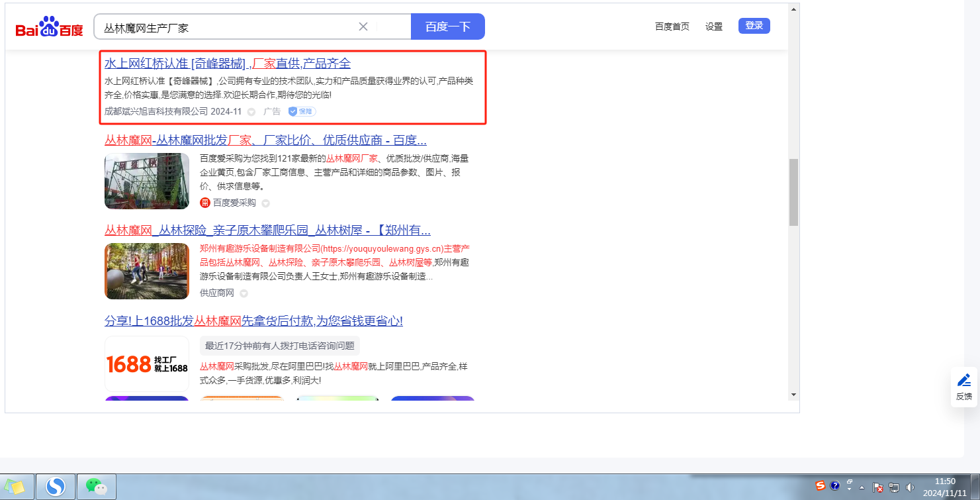Open the Action Center flag icon

(x=879, y=487)
